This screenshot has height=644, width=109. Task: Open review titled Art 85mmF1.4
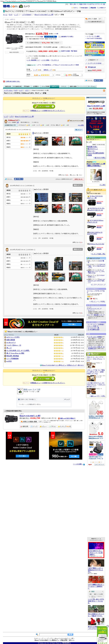(x=11, y=342)
